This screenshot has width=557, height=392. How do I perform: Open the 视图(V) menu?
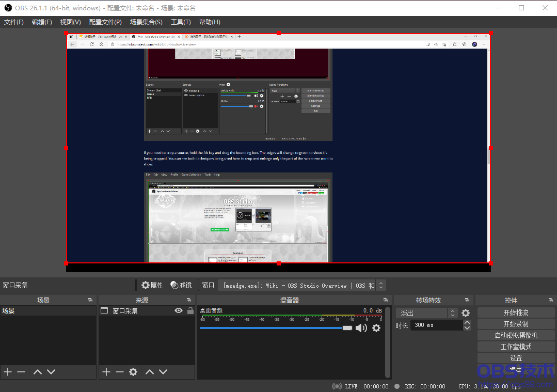(70, 22)
